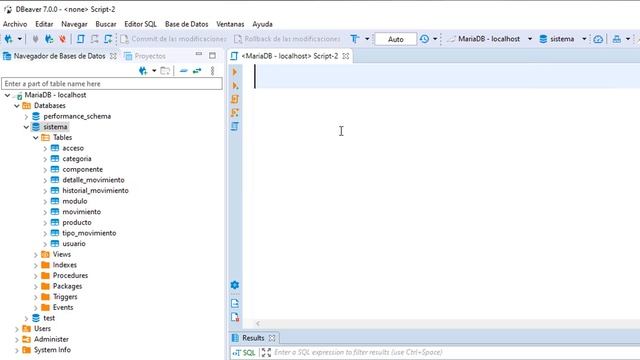The width and height of the screenshot is (640, 360).
Task: Select the detalle_movimiento table
Action: click(x=93, y=180)
